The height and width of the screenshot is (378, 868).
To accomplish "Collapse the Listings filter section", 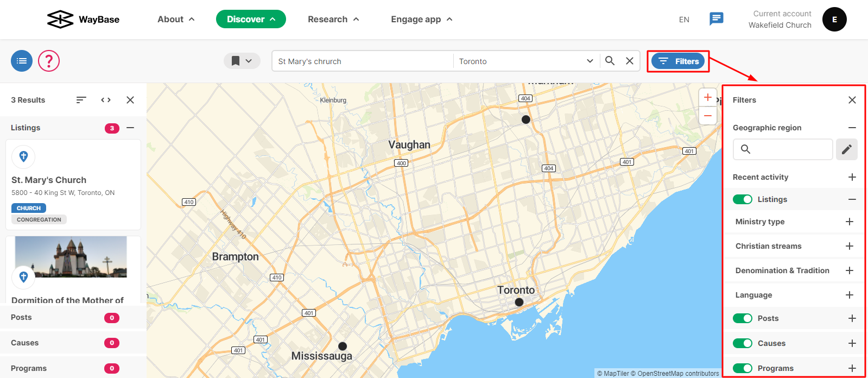I will (852, 199).
